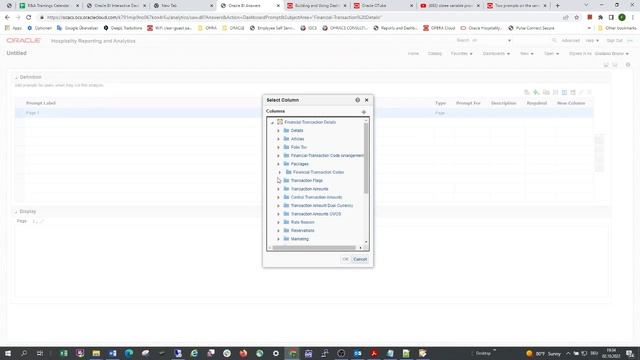
Task: Select Financial Transaction Code arrangement folder
Action: (x=327, y=156)
